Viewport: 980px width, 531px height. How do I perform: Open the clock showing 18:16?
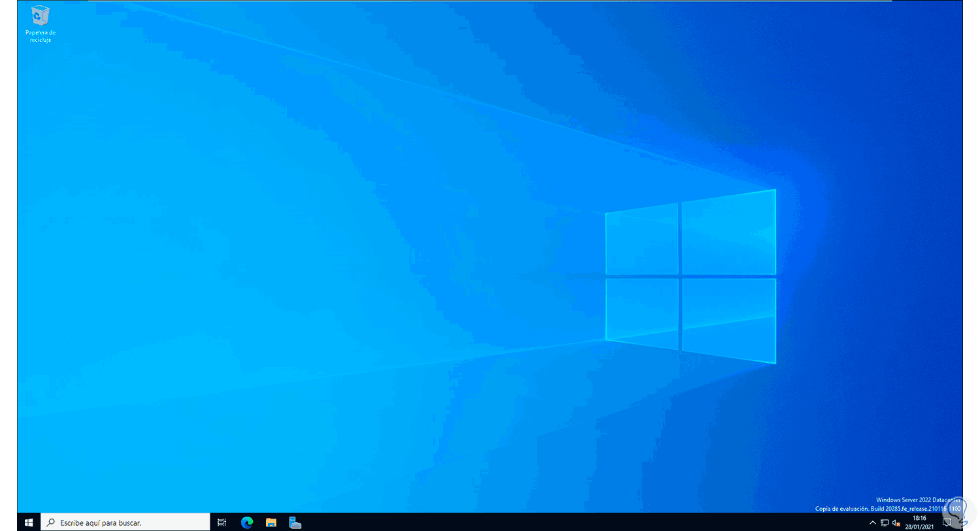[x=920, y=522]
